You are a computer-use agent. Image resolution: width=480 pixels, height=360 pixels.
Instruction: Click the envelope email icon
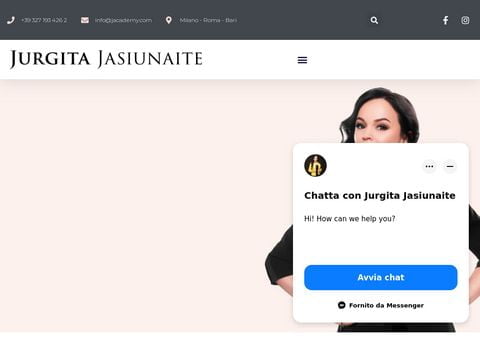(85, 20)
